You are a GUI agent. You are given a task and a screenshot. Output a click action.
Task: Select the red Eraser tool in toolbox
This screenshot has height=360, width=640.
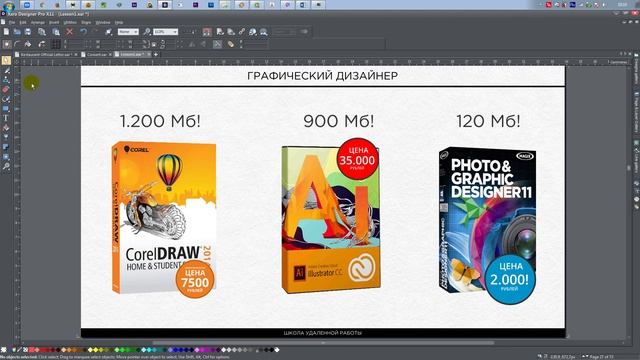tap(6, 89)
